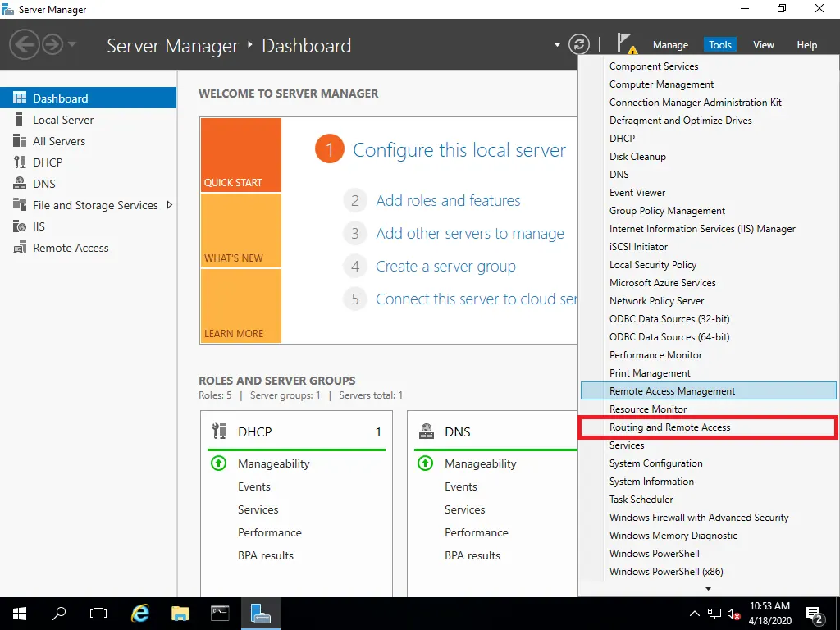Screen dimensions: 840x630
Task: Expand File and Storage Services submenu
Action: tap(170, 204)
